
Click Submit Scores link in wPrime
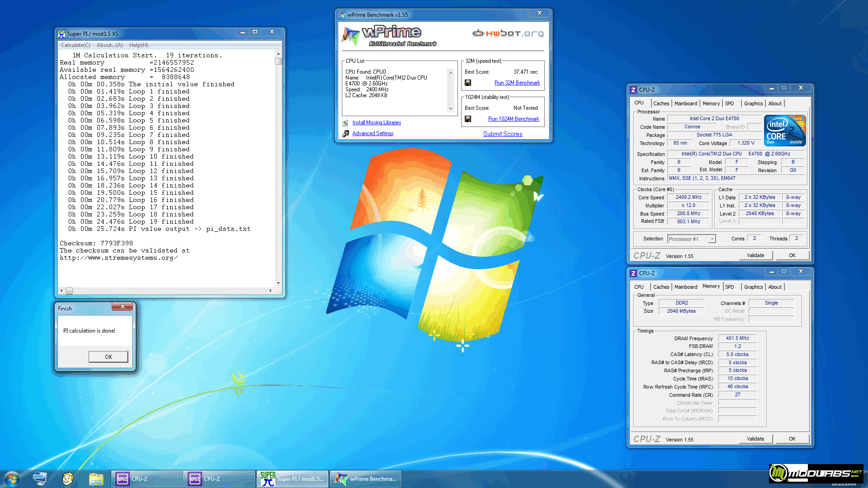click(x=503, y=134)
